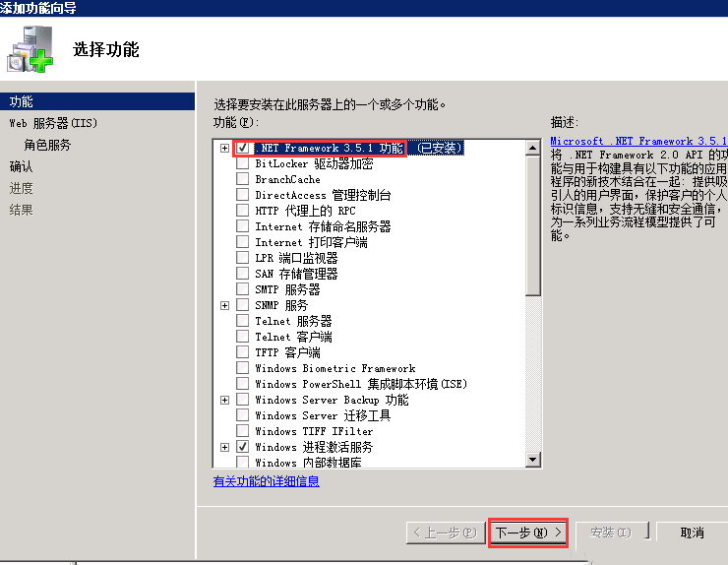Select the 结果 wizard step

(21, 210)
